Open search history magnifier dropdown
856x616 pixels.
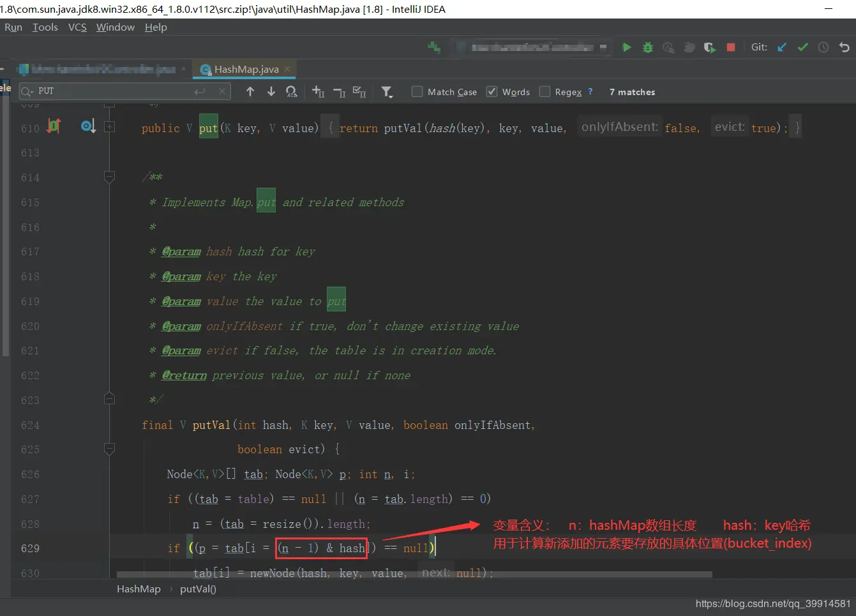[x=27, y=91]
